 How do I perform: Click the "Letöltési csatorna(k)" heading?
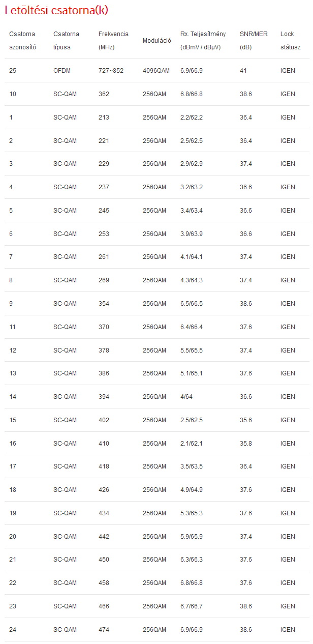[56, 10]
